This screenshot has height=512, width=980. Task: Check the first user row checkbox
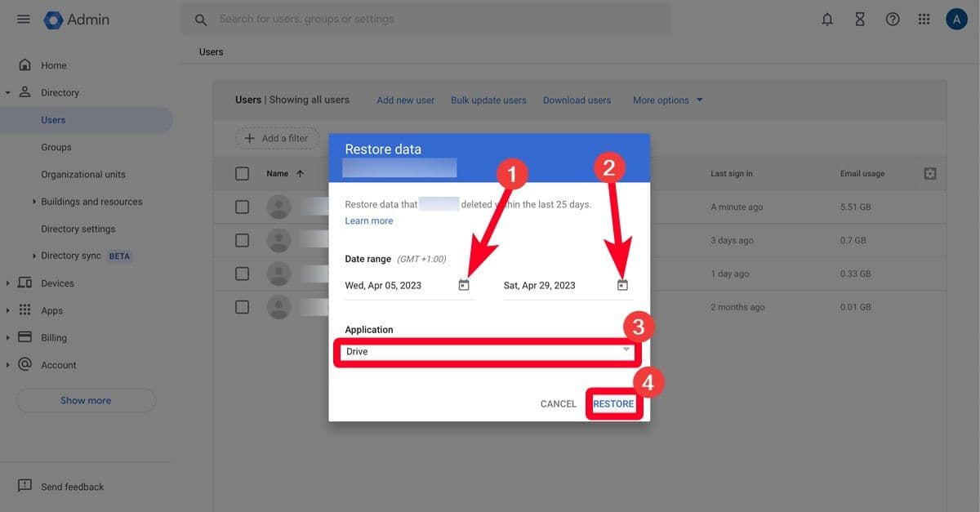(x=242, y=207)
